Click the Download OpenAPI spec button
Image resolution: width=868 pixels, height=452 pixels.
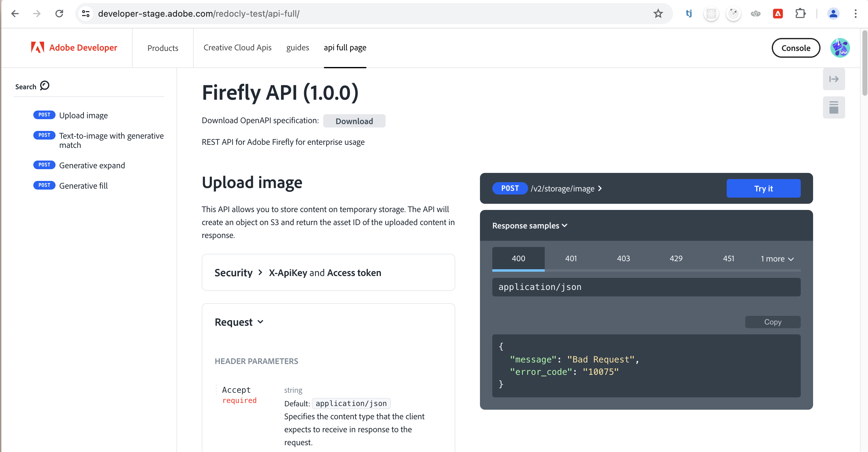(x=354, y=121)
